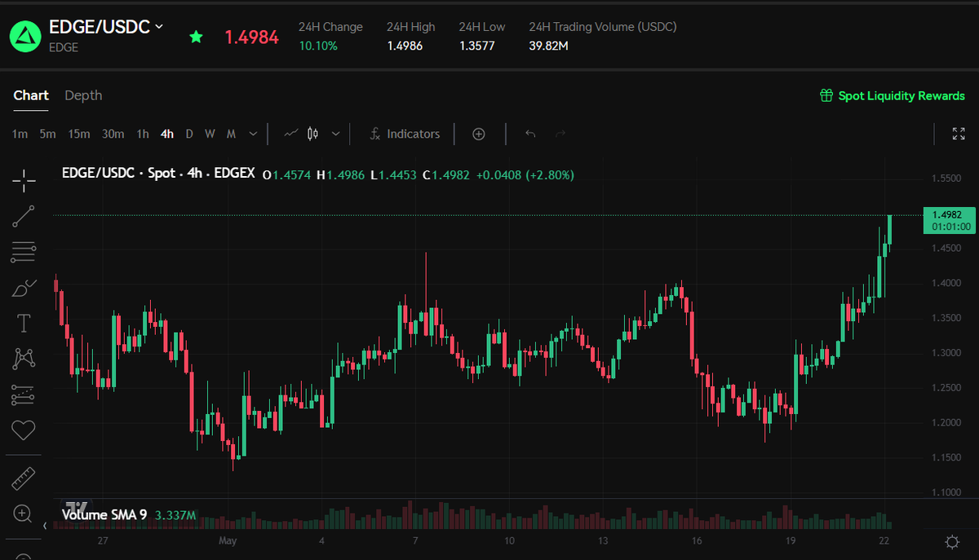The width and height of the screenshot is (979, 560).
Task: Select the W weekly timeframe
Action: tap(210, 134)
